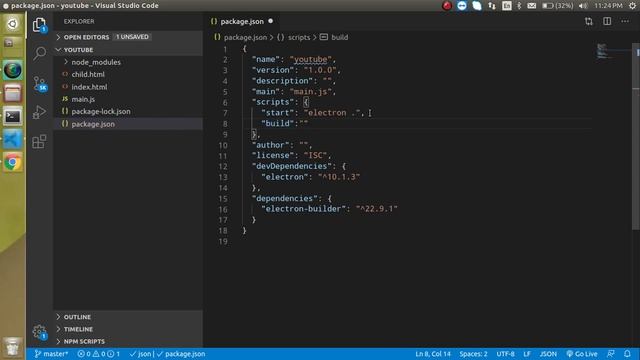Viewport: 640px width, 360px height.
Task: Click the "youtube" name value
Action: pos(311,59)
